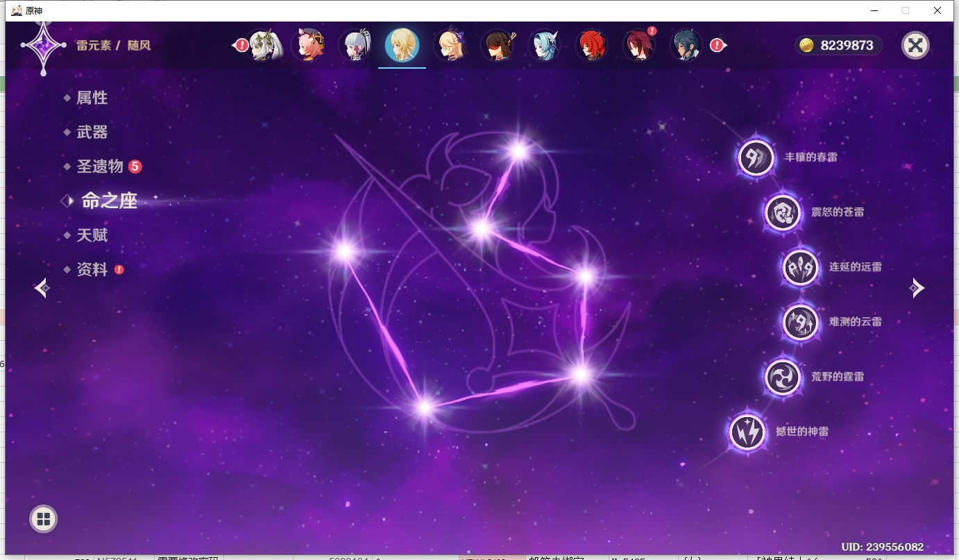Open the four-square grid menu icon

tap(43, 518)
